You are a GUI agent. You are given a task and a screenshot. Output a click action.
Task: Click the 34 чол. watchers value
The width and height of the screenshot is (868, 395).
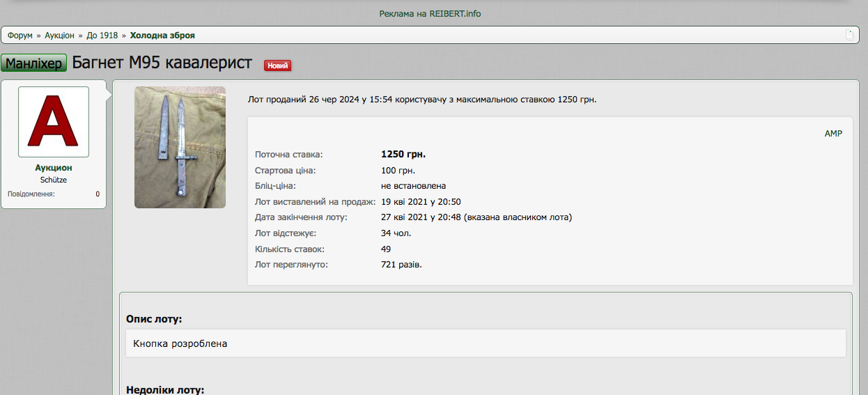396,233
